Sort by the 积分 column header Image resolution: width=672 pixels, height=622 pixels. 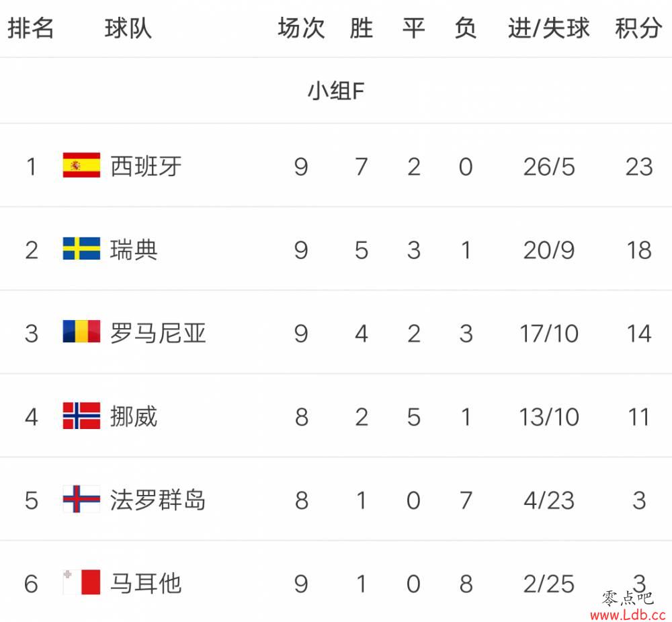point(638,28)
